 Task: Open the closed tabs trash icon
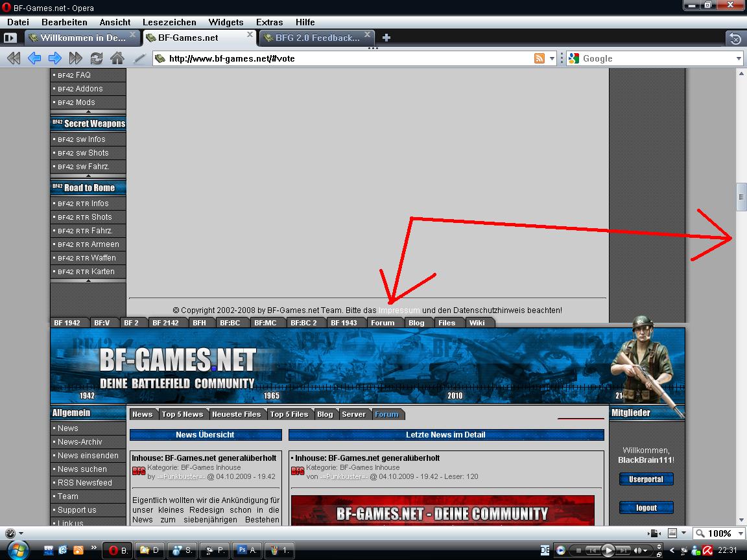click(x=735, y=38)
